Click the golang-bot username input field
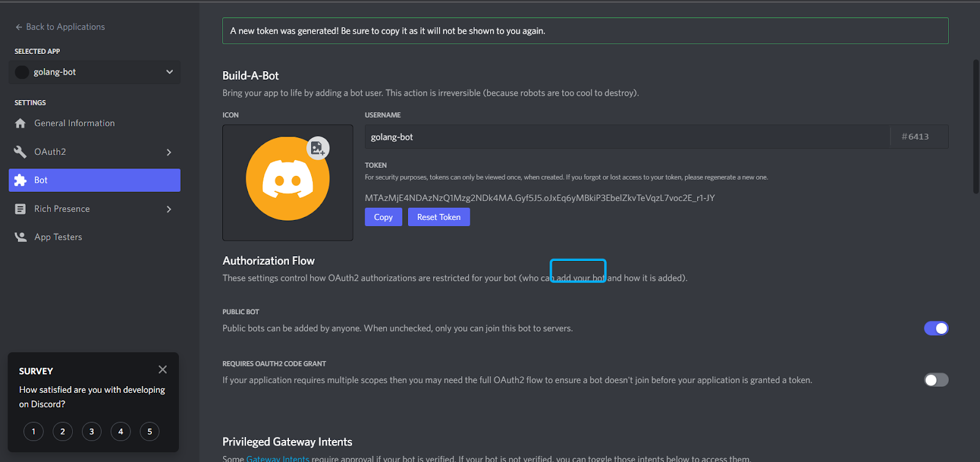This screenshot has height=462, width=980. pos(627,137)
